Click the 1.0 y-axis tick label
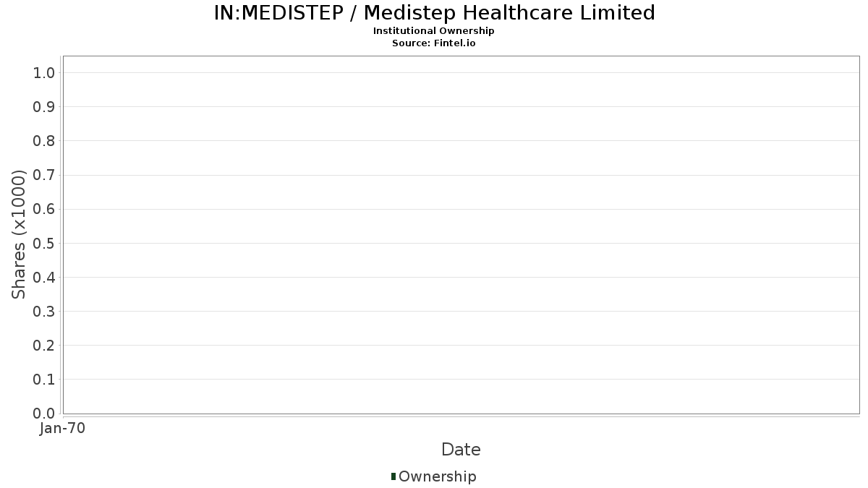Screen dimensions: 868x488 point(44,72)
